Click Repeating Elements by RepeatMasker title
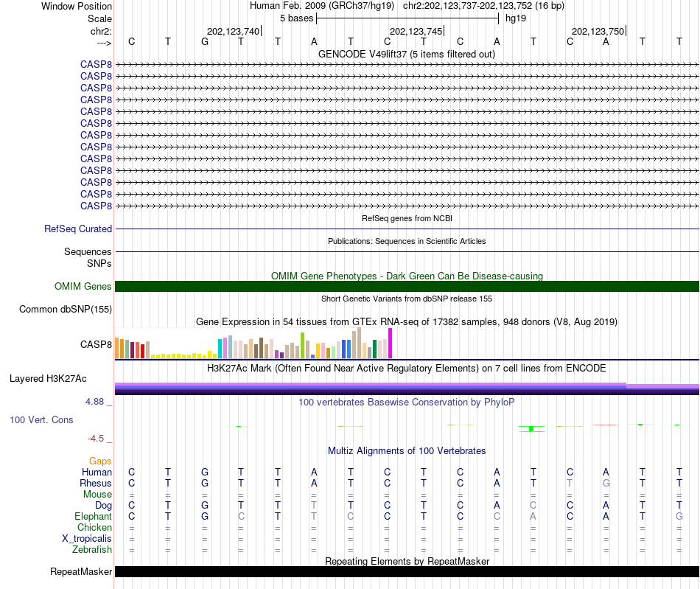Screen dimensions: 700x589 coord(407,561)
